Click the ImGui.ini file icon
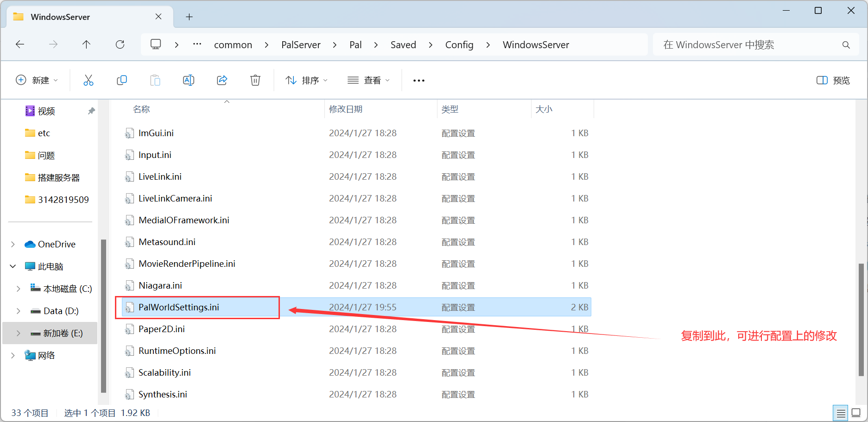Screen dimensions: 868x422 click(129, 133)
